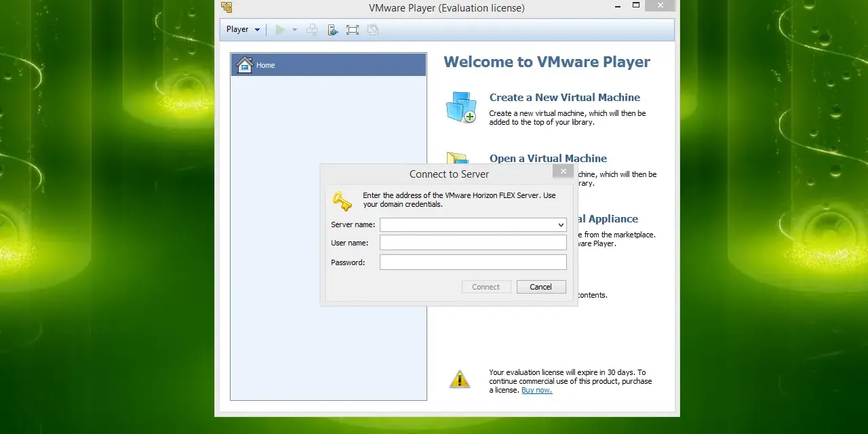Click the Connect to Server toolbar icon
The image size is (868, 434).
332,30
